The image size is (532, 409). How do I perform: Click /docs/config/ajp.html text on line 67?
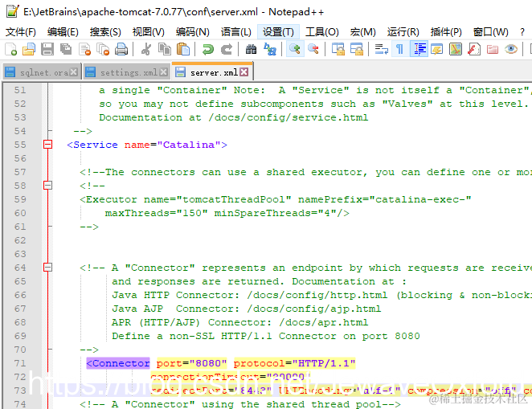[314, 309]
